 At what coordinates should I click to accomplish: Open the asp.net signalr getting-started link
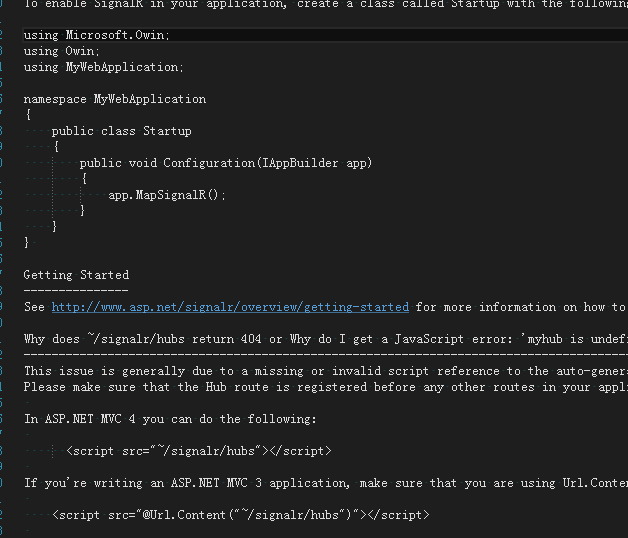(x=230, y=307)
